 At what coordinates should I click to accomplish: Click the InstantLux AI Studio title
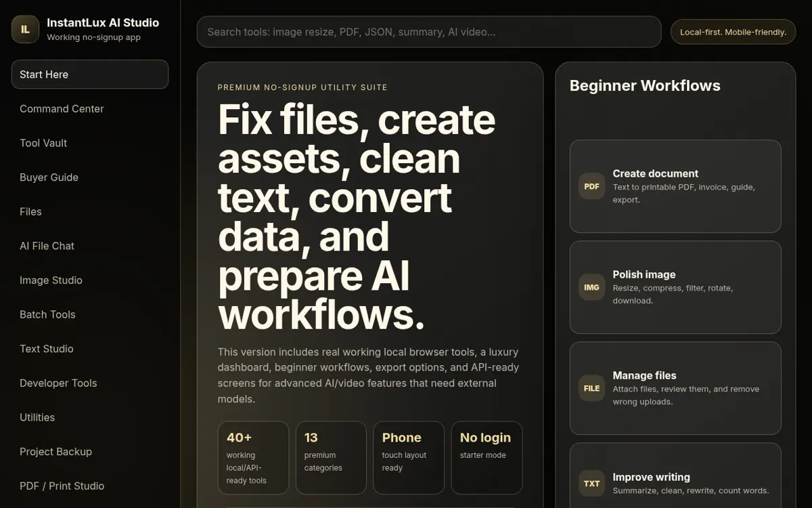click(x=103, y=23)
